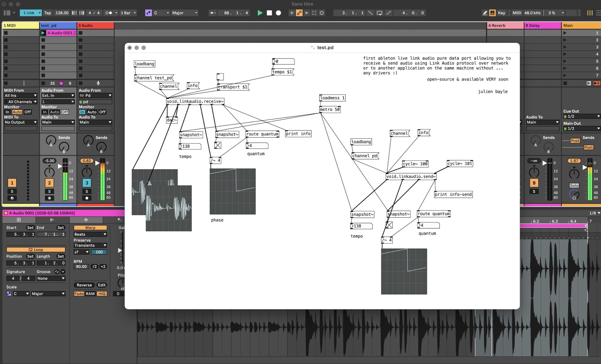The height and width of the screenshot is (364, 601).
Task: Click the scale mode flat-sharp icon in control bar
Action: click(148, 13)
